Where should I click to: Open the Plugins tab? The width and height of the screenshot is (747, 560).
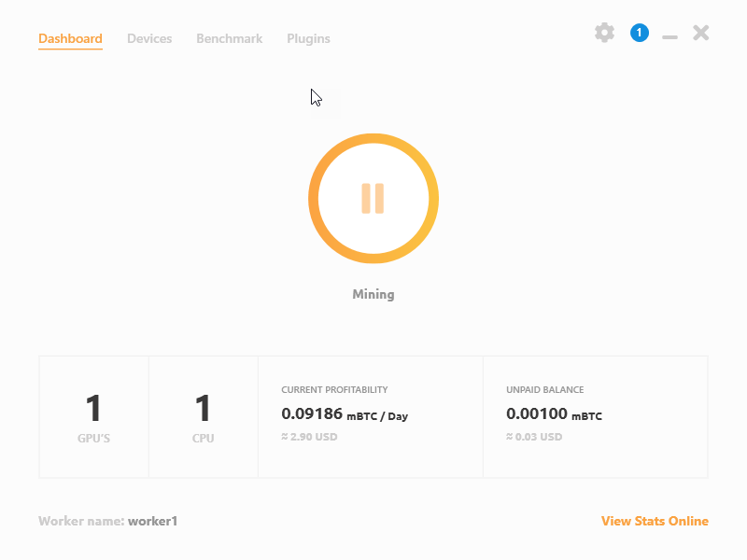click(308, 38)
